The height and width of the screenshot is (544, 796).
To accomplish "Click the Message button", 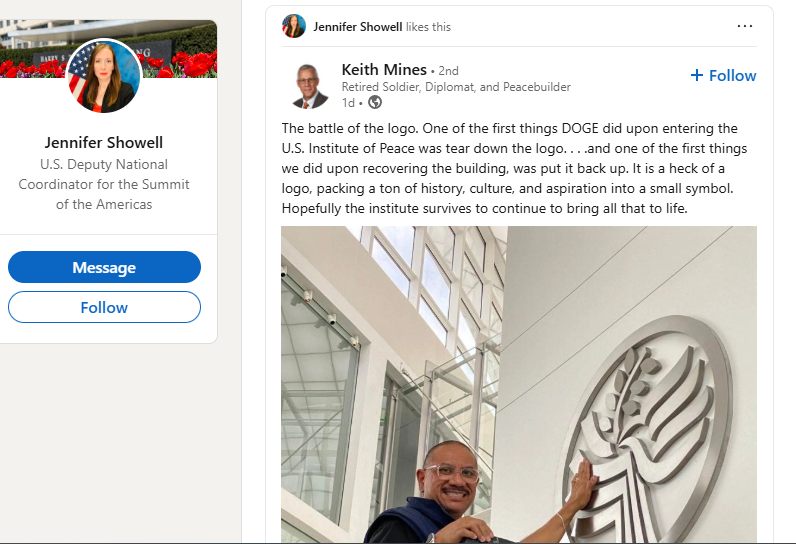I will pyautogui.click(x=104, y=267).
